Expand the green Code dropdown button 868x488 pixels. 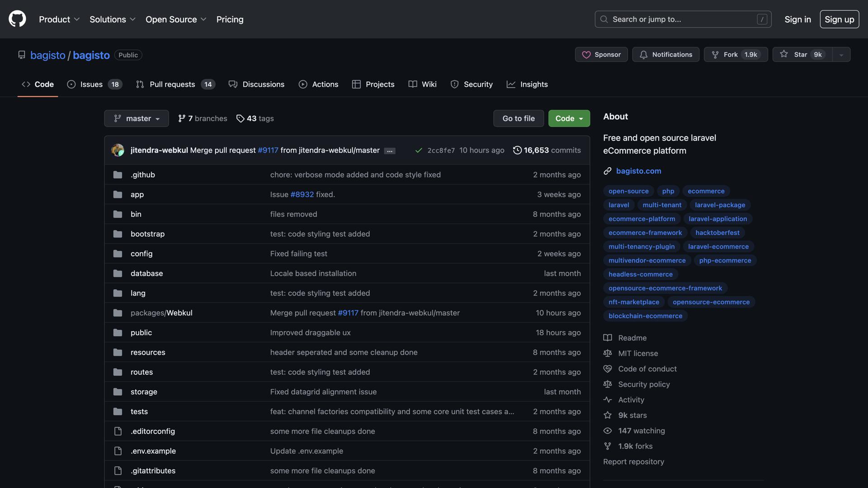coord(569,118)
